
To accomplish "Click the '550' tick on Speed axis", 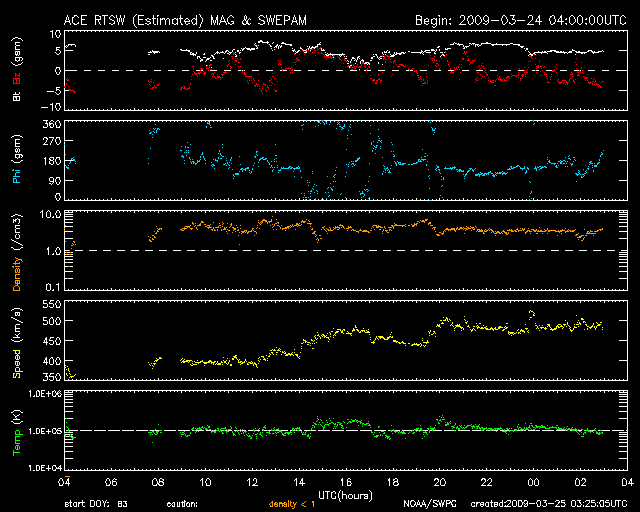I will (x=52, y=305).
